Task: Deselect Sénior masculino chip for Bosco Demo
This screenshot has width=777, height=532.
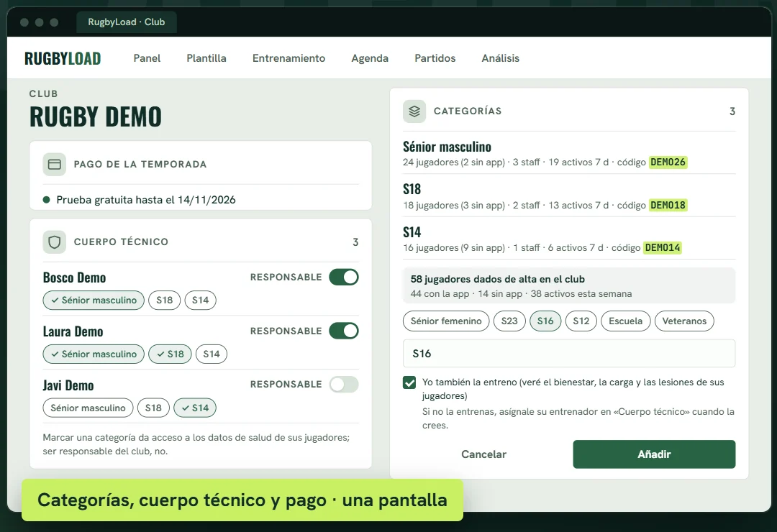Action: pyautogui.click(x=94, y=301)
